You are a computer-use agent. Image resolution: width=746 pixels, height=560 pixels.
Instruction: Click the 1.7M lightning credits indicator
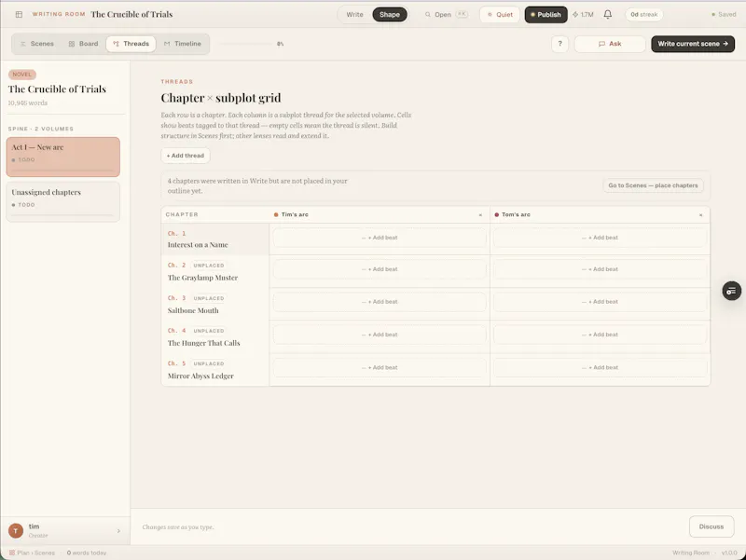pos(583,15)
